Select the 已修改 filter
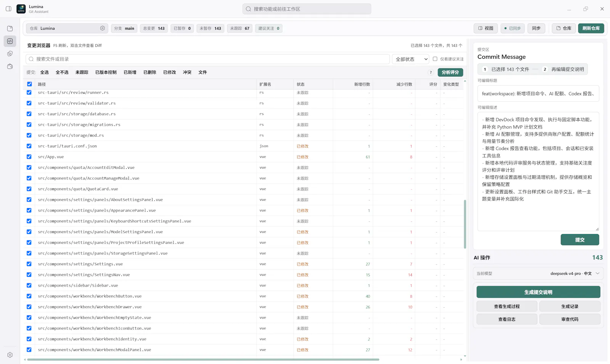Viewport: 610px width, 364px height. 170,72
